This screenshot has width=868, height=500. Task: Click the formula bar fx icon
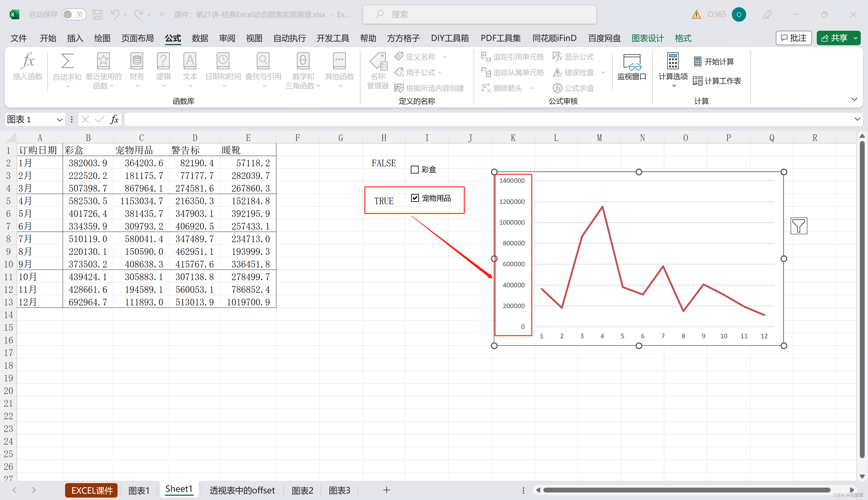(114, 120)
